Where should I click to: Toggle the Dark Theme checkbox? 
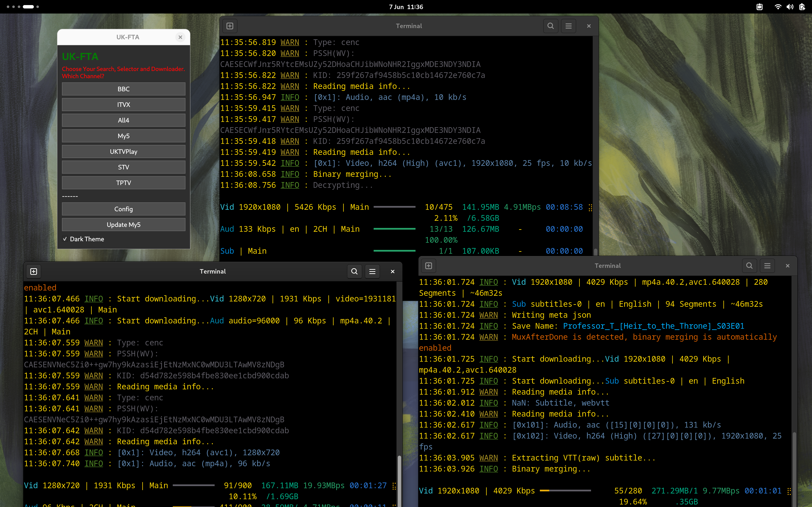[x=65, y=239]
